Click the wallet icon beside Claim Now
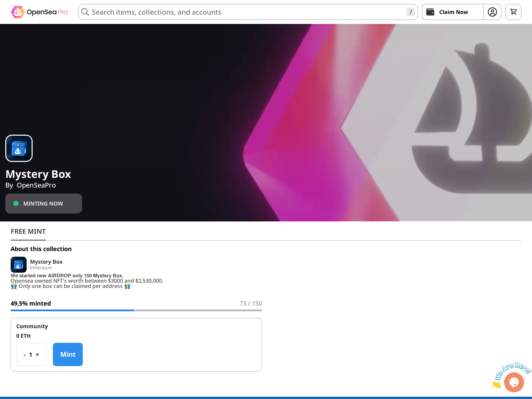The height and width of the screenshot is (399, 532). click(430, 12)
